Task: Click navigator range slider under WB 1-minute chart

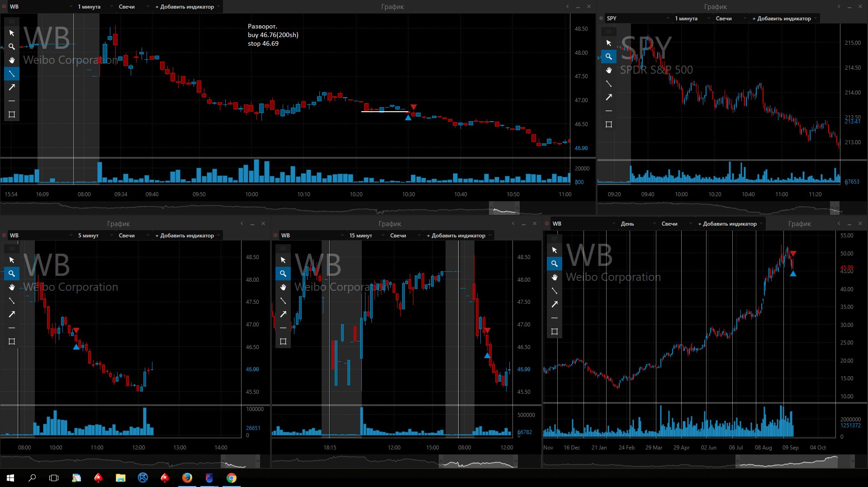Action: click(504, 208)
